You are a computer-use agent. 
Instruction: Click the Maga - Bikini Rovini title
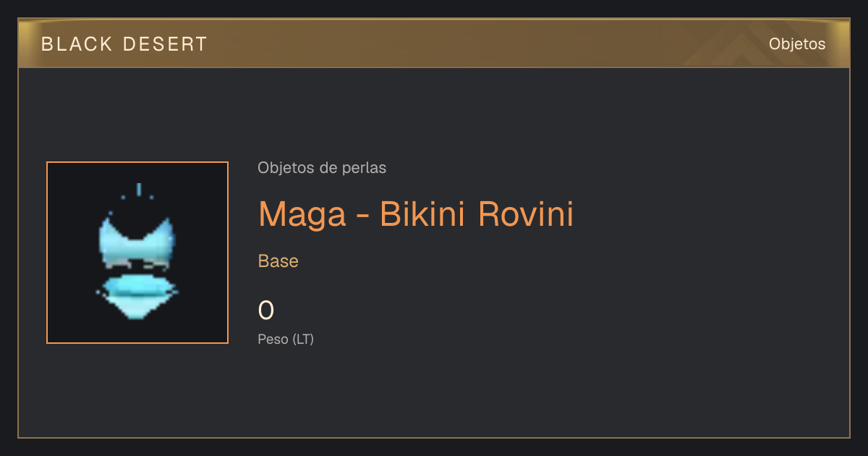pos(416,214)
